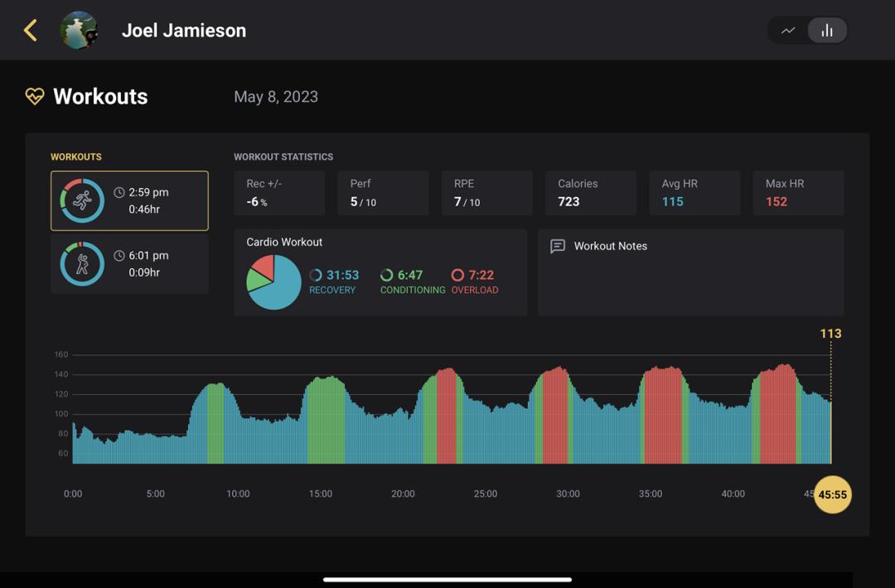895x588 pixels.
Task: Tap the running workout ring icon
Action: coord(82,200)
